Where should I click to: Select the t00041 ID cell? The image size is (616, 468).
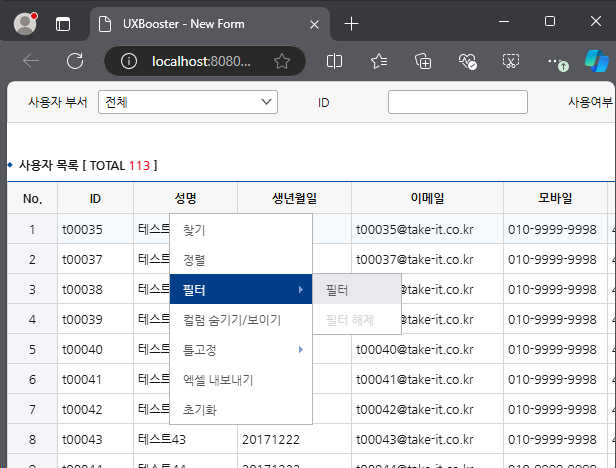coord(95,379)
